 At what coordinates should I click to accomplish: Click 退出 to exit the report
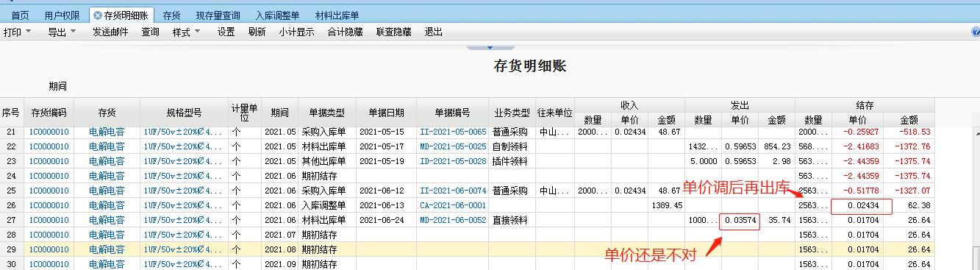tap(434, 32)
